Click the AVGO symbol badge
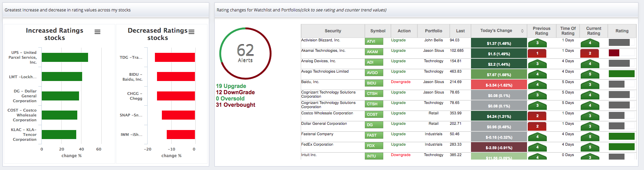 pyautogui.click(x=374, y=73)
